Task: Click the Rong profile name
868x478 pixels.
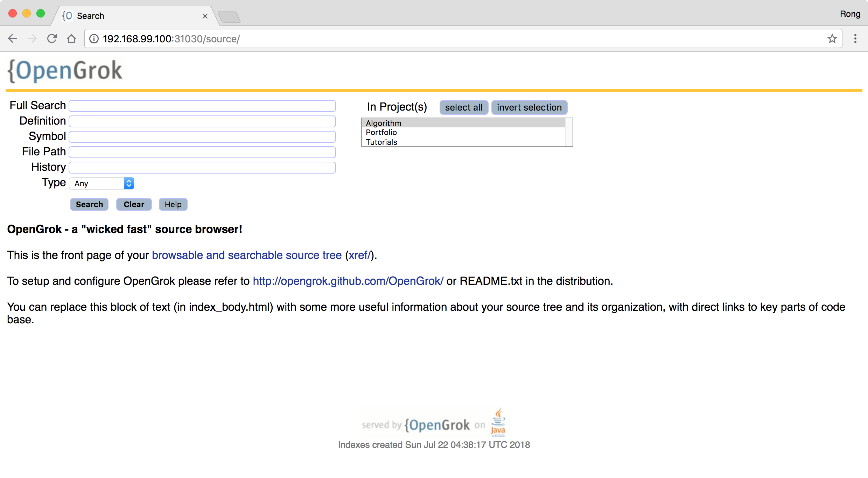Action: pos(850,14)
